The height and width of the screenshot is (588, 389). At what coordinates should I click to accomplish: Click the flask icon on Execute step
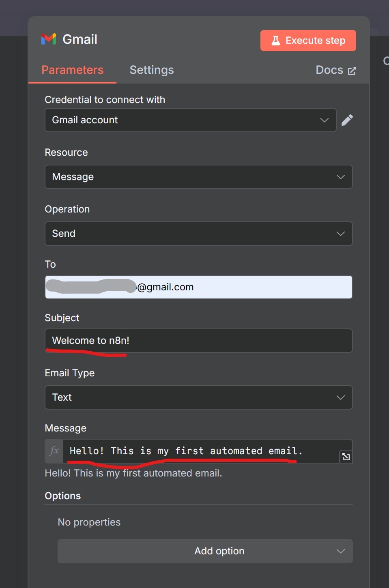(276, 40)
